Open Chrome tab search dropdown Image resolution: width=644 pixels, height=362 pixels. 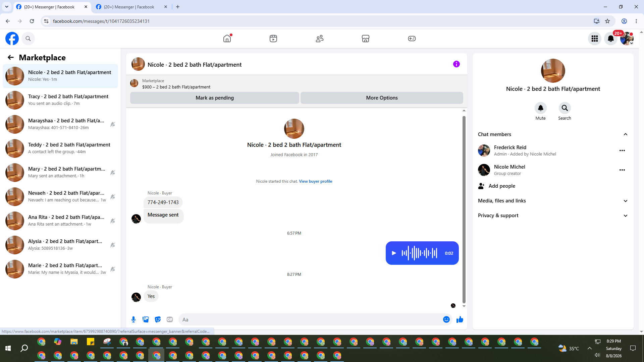pos(7,7)
